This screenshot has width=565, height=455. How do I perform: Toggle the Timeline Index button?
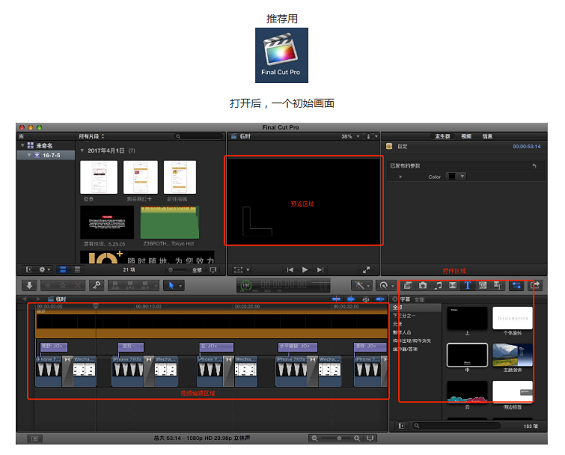click(35, 438)
